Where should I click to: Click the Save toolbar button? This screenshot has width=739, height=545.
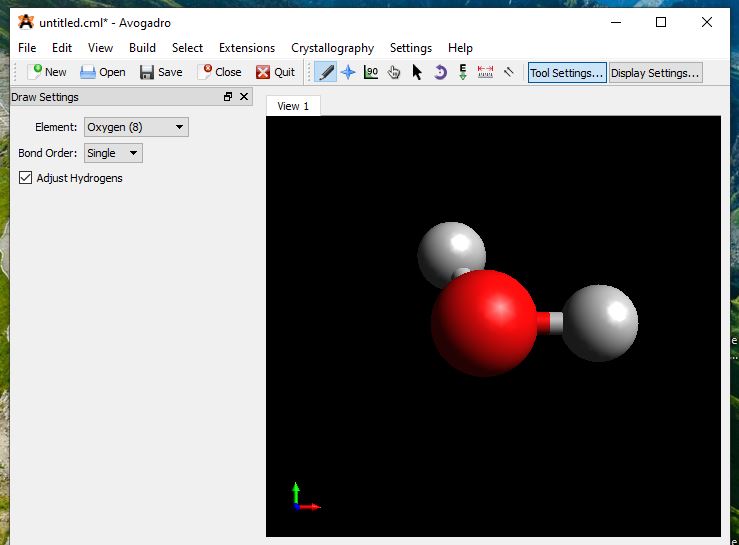point(161,72)
